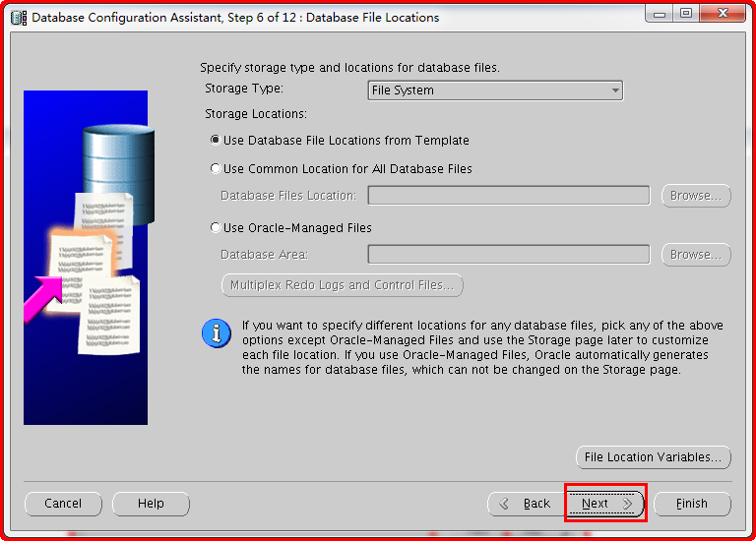This screenshot has width=756, height=541.
Task: Go Back to the previous step
Action: 527,504
